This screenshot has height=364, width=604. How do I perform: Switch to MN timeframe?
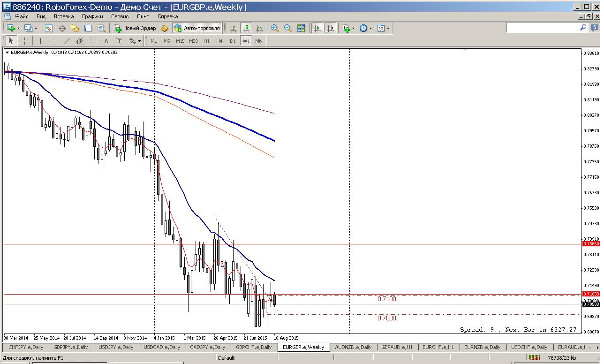click(259, 41)
